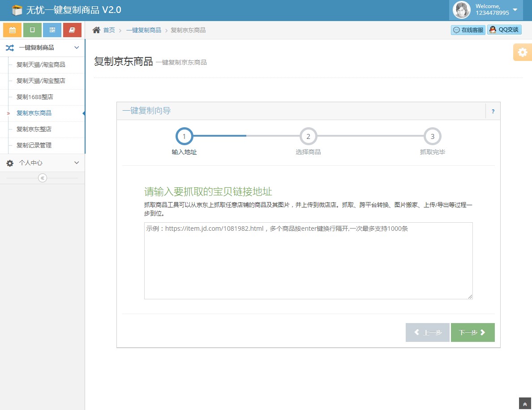Select 复制京东商品 in sidebar
532x410 pixels.
point(34,113)
